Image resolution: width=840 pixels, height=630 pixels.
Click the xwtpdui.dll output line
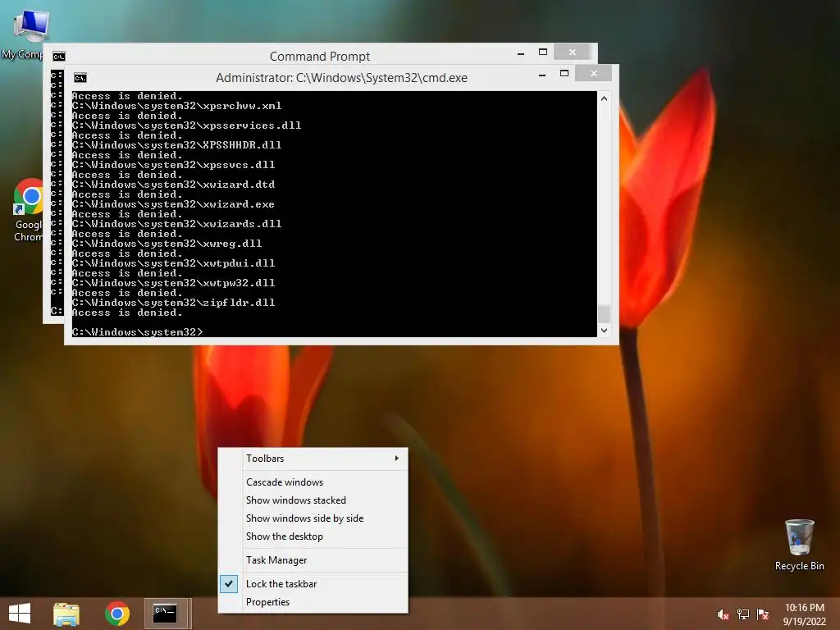point(174,263)
